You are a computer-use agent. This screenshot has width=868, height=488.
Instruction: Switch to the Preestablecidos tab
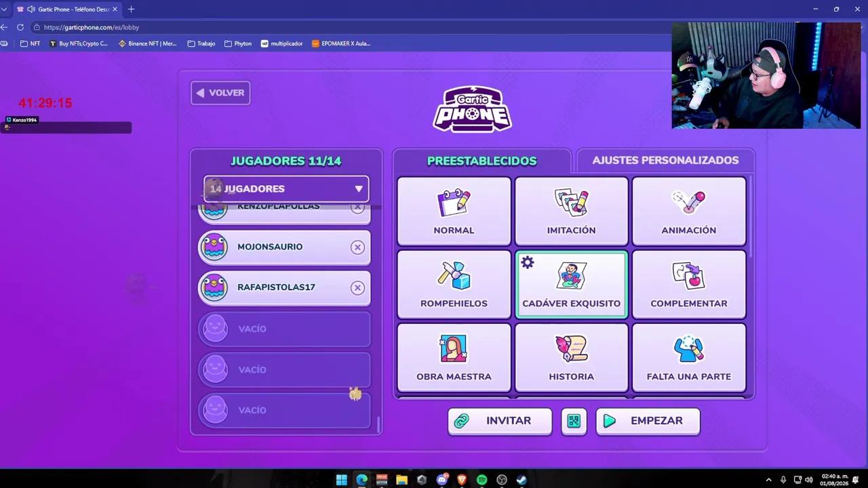481,161
